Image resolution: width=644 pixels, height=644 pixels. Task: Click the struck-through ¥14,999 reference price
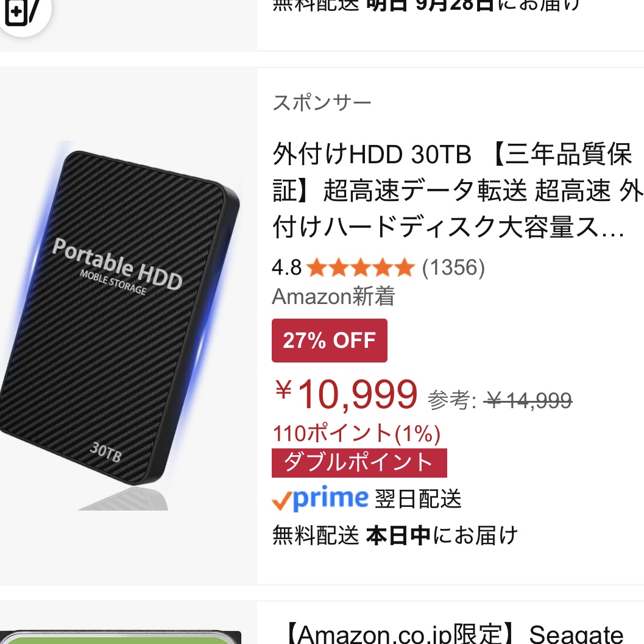(x=528, y=400)
